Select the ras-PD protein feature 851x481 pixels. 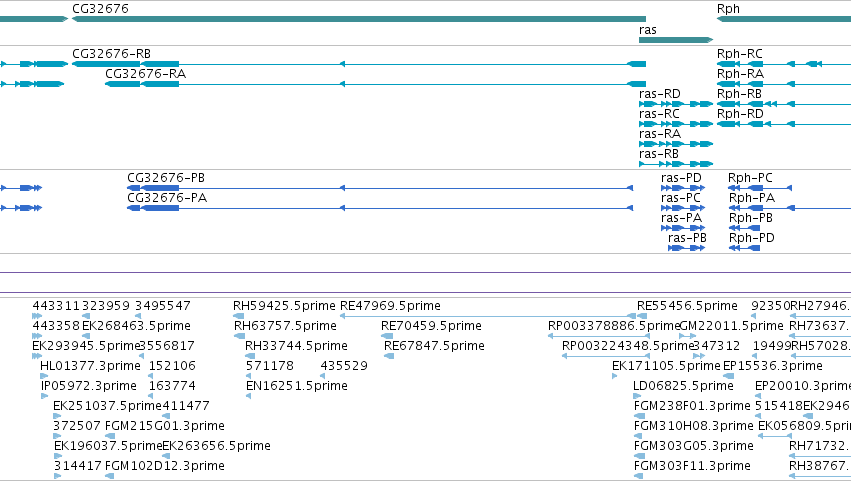[683, 188]
